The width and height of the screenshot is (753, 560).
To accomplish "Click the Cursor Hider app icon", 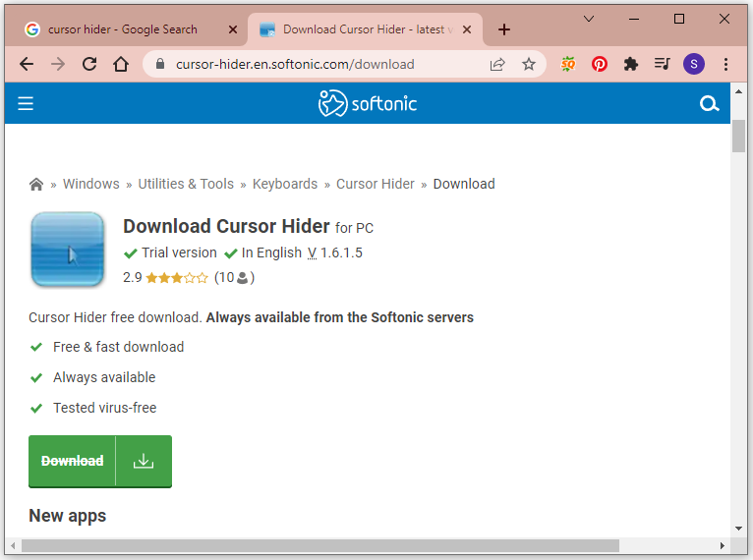I will pos(68,250).
